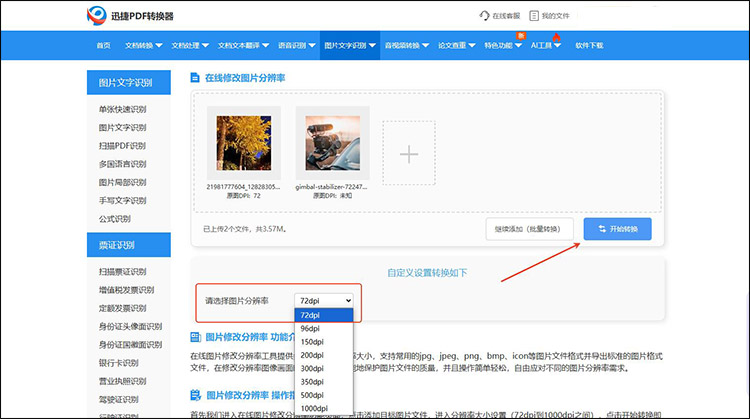The width and height of the screenshot is (750, 419).
Task: Open the 72dpi resolution combo box
Action: click(324, 300)
